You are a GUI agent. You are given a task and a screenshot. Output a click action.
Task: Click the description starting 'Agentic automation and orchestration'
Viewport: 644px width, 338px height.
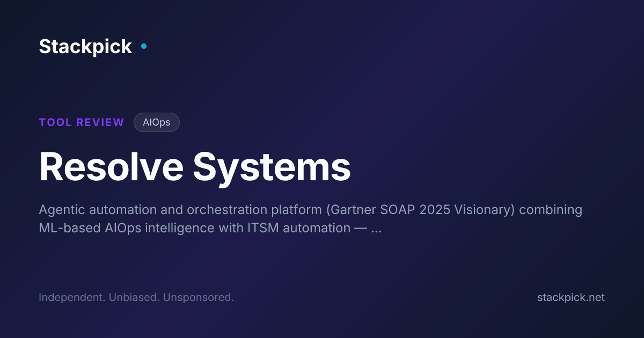click(310, 218)
